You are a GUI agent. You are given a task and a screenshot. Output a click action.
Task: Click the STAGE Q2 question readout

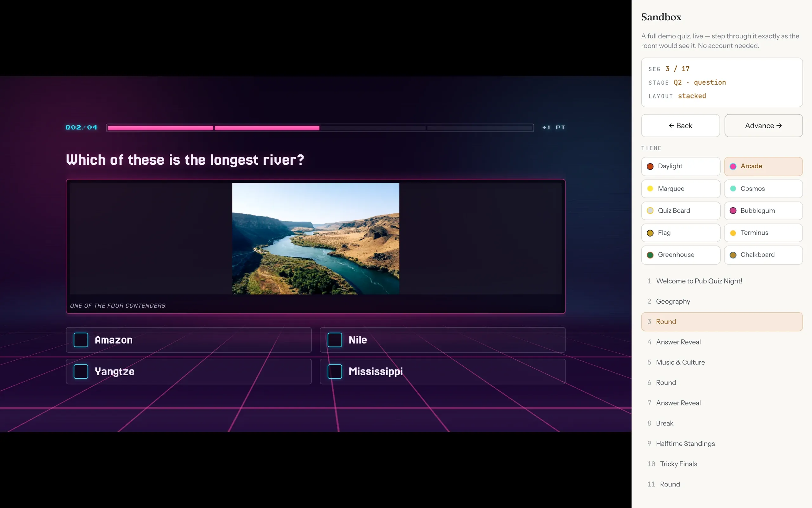click(x=687, y=83)
